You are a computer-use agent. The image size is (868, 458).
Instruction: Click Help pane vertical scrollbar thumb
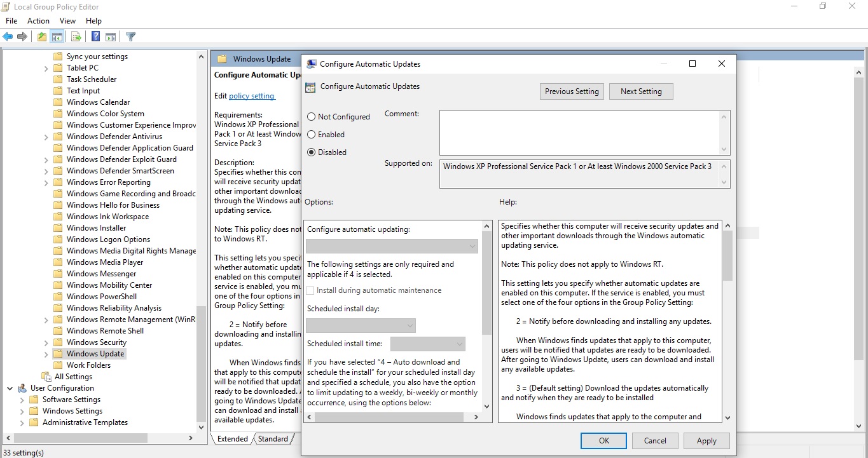tap(727, 255)
